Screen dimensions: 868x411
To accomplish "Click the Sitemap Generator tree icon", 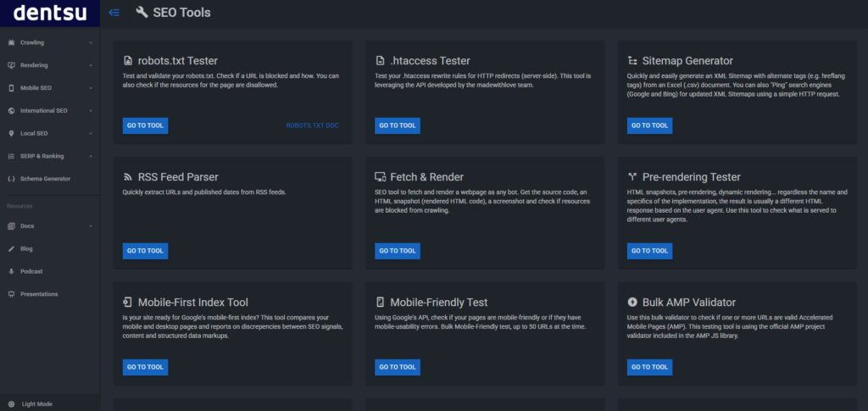I will 632,61.
